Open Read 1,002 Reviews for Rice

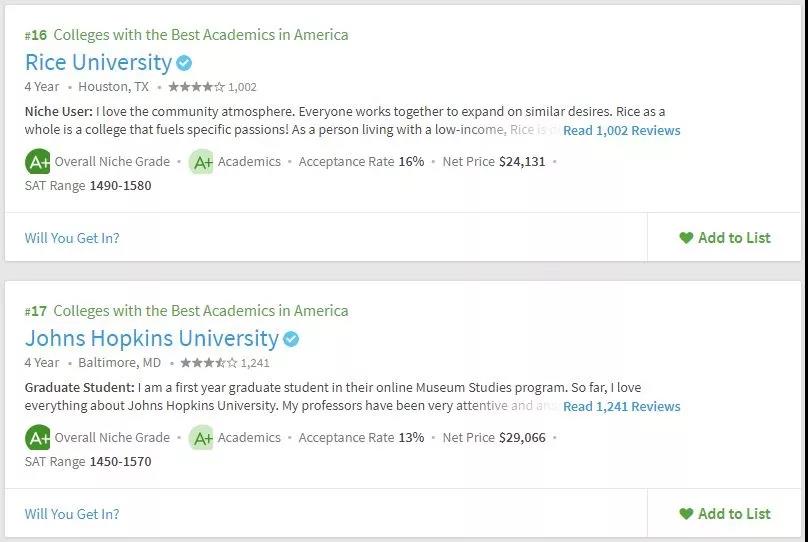(x=621, y=130)
